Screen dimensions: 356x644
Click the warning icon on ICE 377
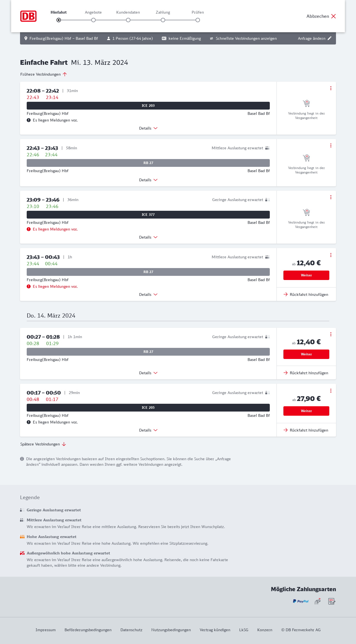tap(29, 229)
